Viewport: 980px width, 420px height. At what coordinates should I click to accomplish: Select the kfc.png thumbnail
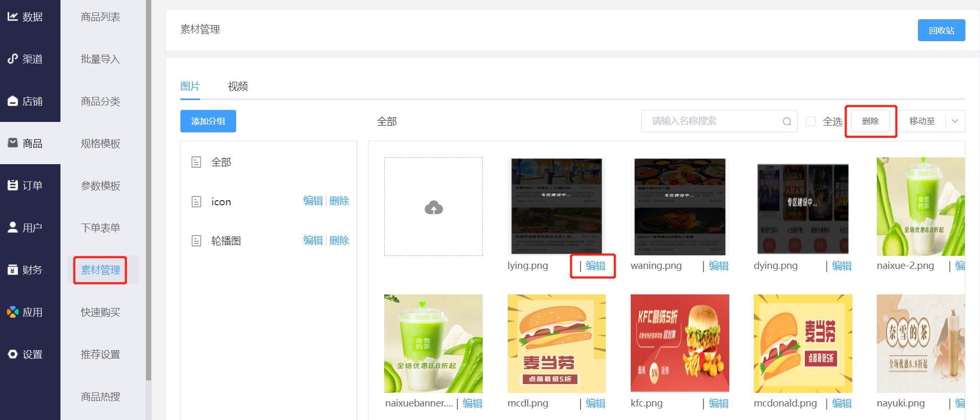click(680, 343)
